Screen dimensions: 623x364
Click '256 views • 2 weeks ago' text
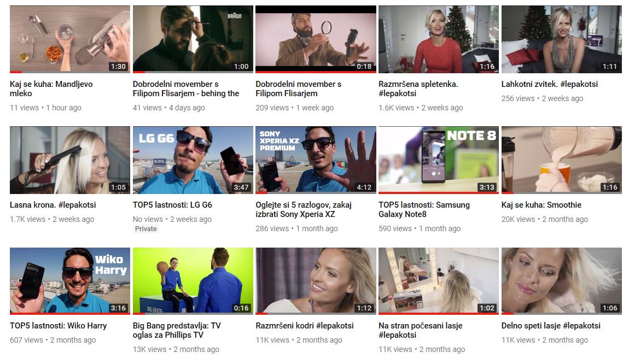click(x=543, y=98)
